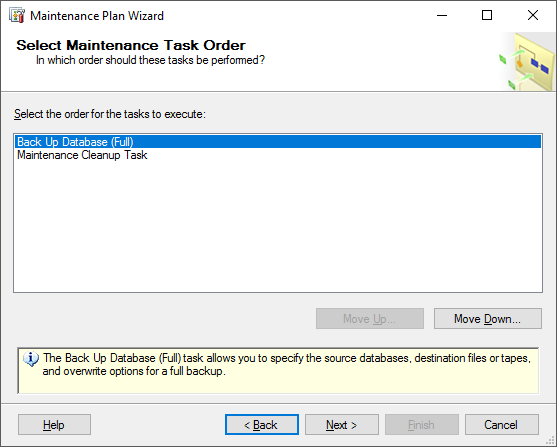The height and width of the screenshot is (447, 557).
Task: Select Maintenance Cleanup Task in list
Action: (82, 155)
